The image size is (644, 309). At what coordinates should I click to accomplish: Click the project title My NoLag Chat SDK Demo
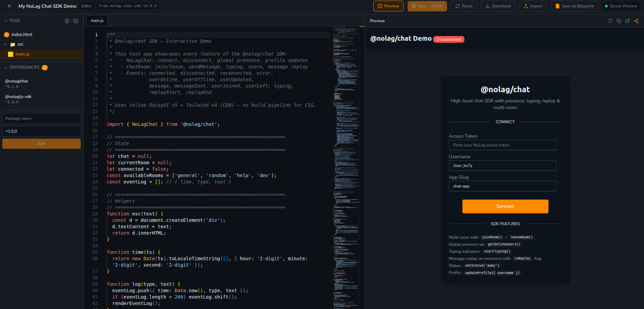47,6
